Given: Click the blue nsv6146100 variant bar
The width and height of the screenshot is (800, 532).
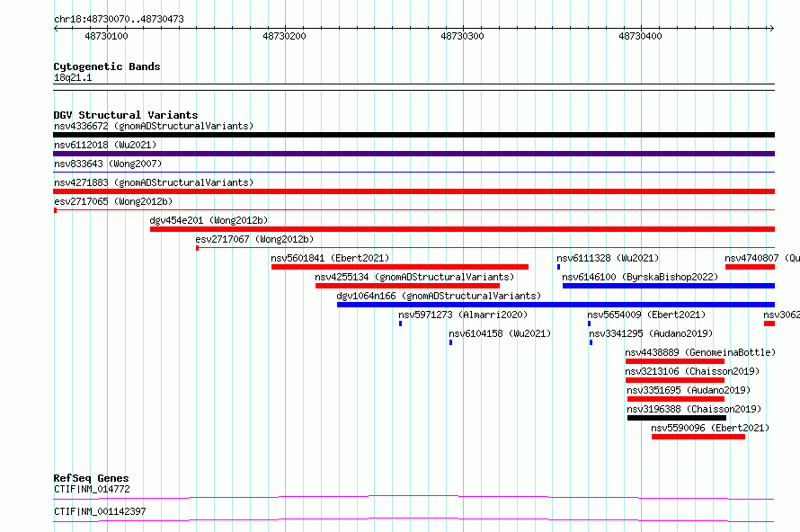Looking at the screenshot, I should (x=669, y=286).
